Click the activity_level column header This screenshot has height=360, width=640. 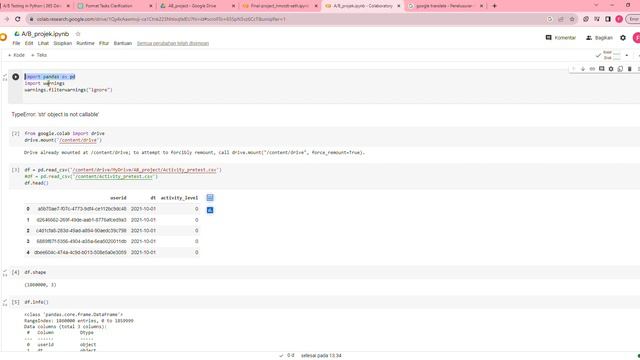click(x=179, y=198)
